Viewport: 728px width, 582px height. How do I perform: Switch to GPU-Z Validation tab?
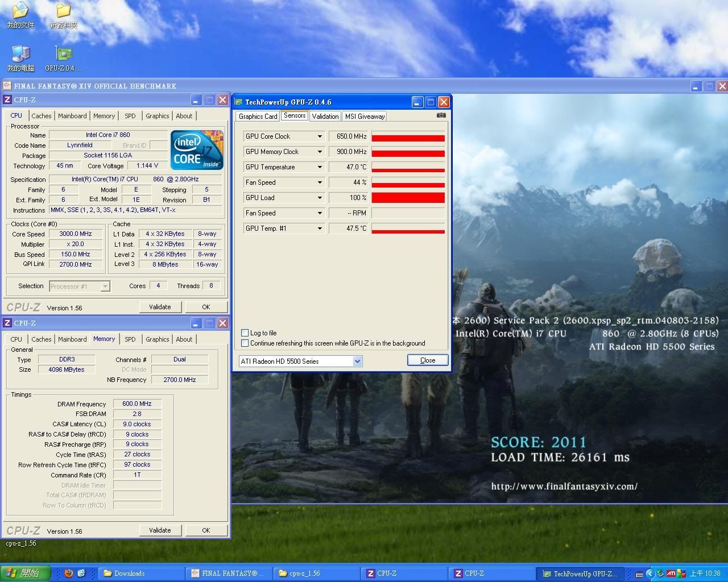coord(325,116)
